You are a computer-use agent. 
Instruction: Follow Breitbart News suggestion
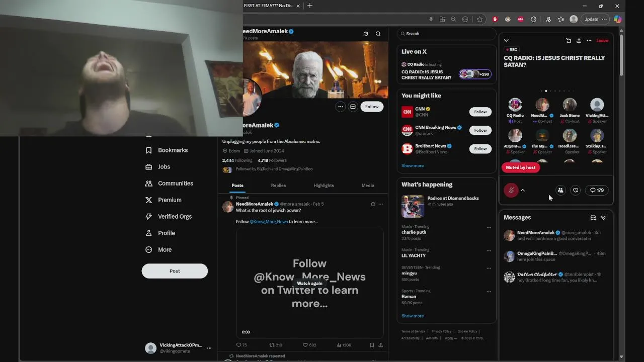(480, 149)
